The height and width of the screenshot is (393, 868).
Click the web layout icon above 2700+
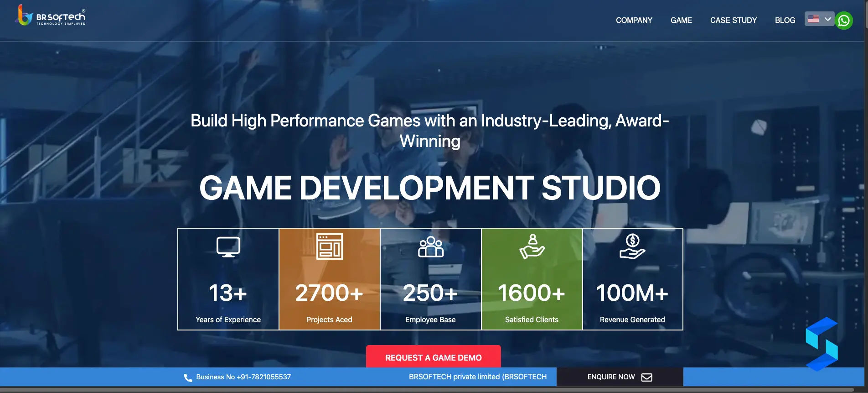(330, 246)
